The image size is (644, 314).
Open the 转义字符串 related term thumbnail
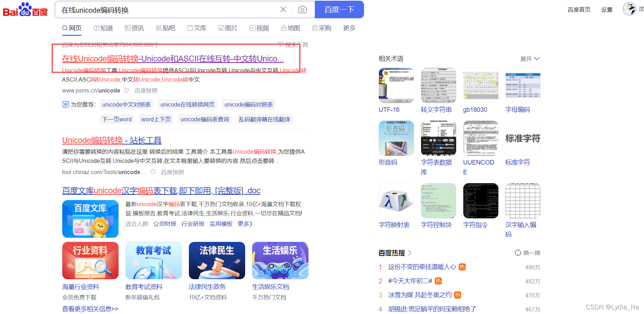[x=439, y=85]
